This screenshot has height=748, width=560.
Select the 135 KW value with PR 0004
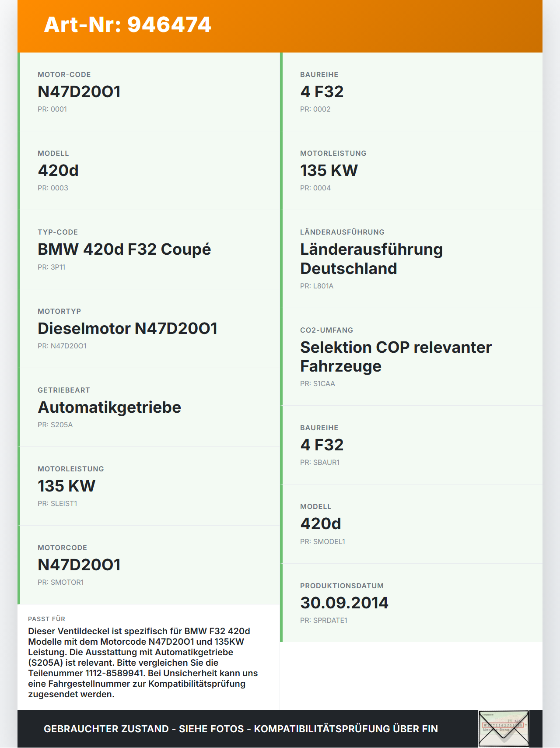[x=329, y=170]
